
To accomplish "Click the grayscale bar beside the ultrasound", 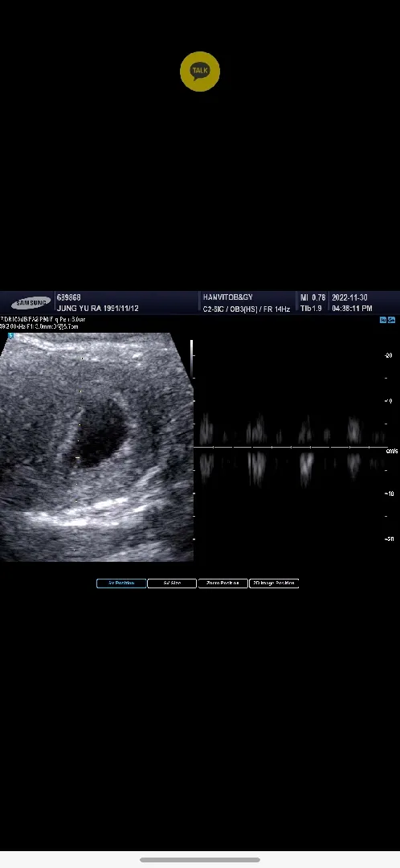I will tap(191, 358).
